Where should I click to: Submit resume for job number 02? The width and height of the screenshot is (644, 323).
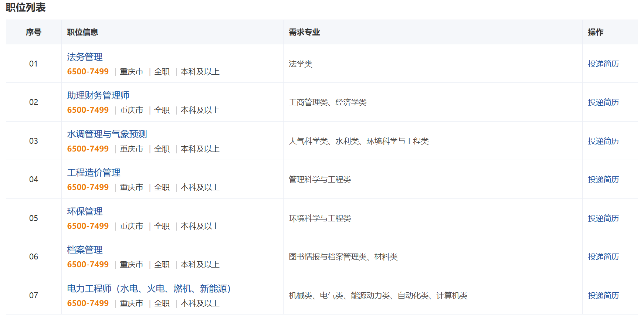click(x=603, y=102)
